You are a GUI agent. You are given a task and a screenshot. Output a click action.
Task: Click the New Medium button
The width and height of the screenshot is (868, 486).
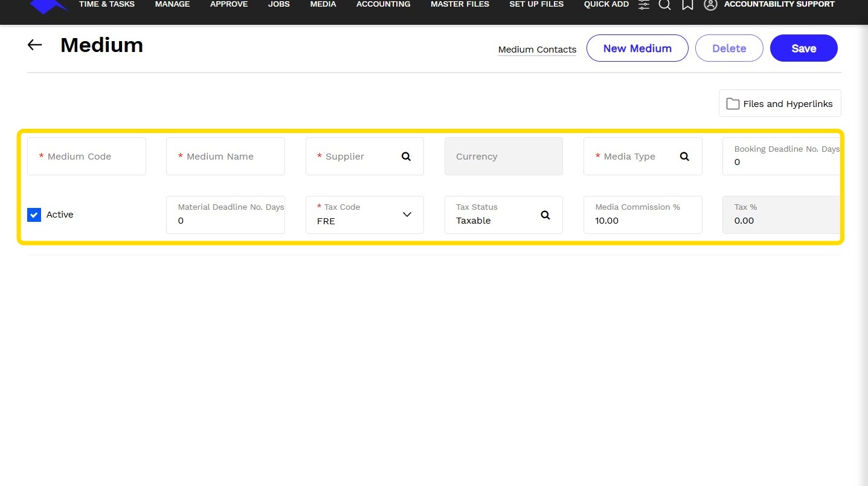tap(637, 48)
